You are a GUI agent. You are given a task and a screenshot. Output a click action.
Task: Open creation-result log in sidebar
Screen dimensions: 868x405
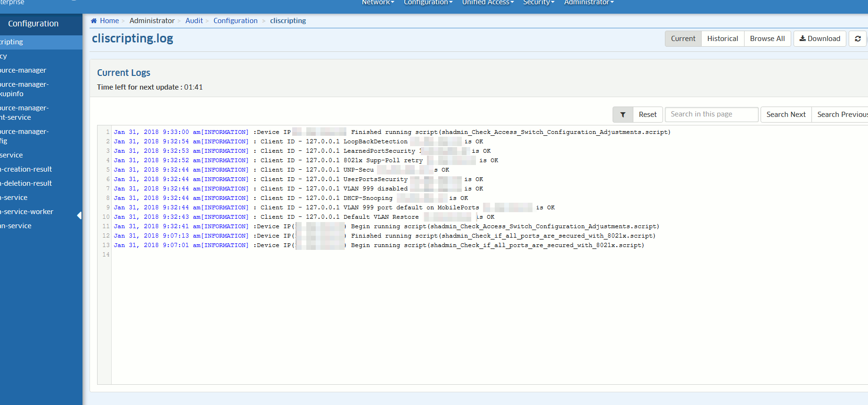click(27, 169)
